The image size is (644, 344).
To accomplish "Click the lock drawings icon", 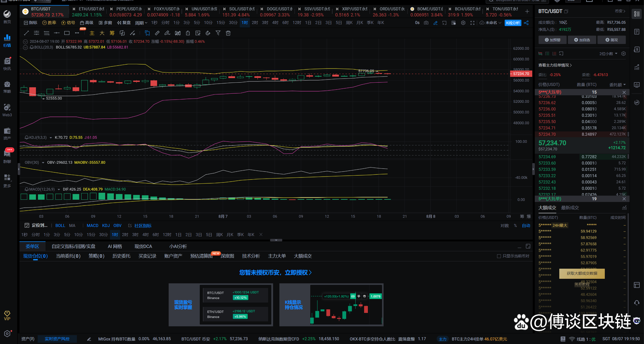I will coord(188,33).
